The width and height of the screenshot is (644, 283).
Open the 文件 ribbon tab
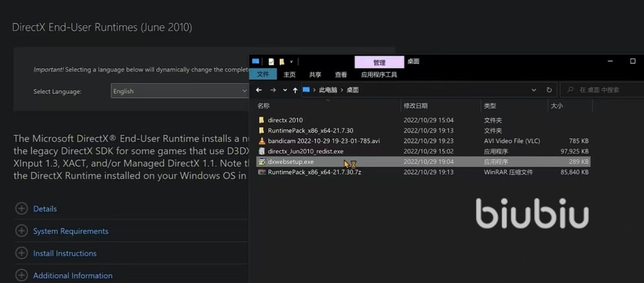(263, 74)
